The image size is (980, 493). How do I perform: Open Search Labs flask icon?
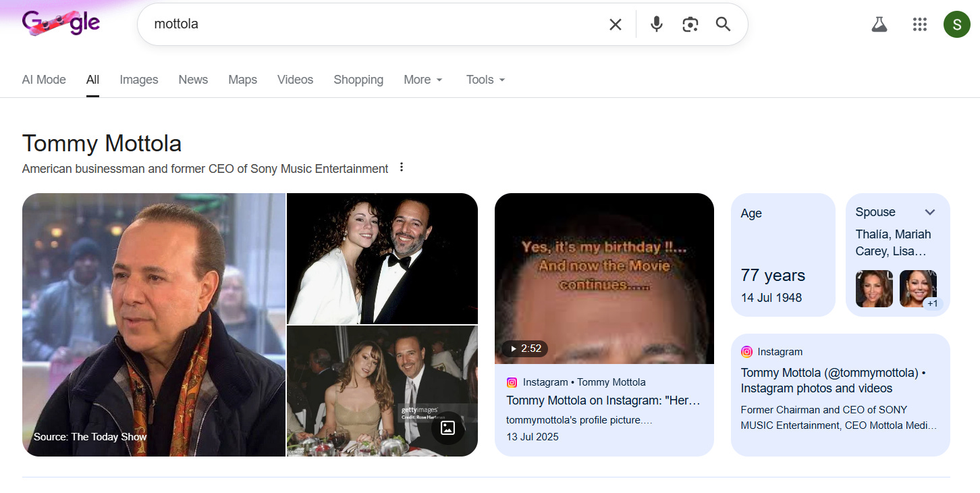pyautogui.click(x=879, y=24)
